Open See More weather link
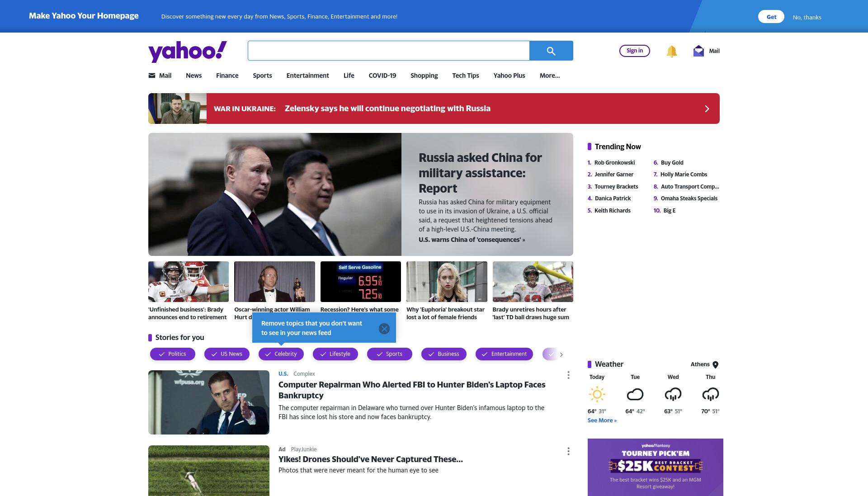The image size is (868, 496). click(602, 420)
